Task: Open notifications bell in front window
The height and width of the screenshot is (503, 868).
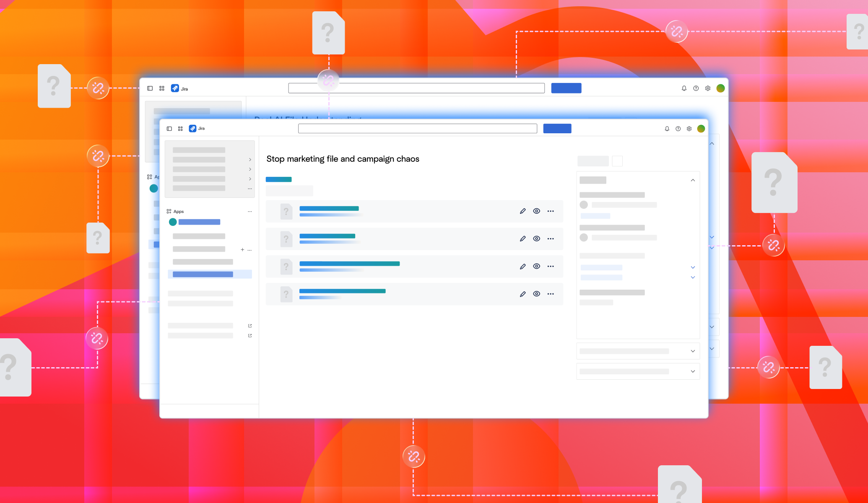Action: coord(667,129)
